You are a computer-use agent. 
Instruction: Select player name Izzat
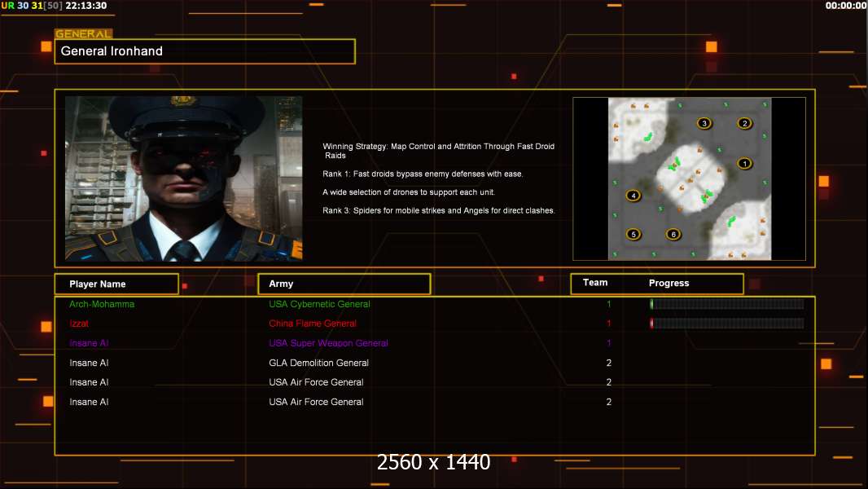tap(79, 324)
